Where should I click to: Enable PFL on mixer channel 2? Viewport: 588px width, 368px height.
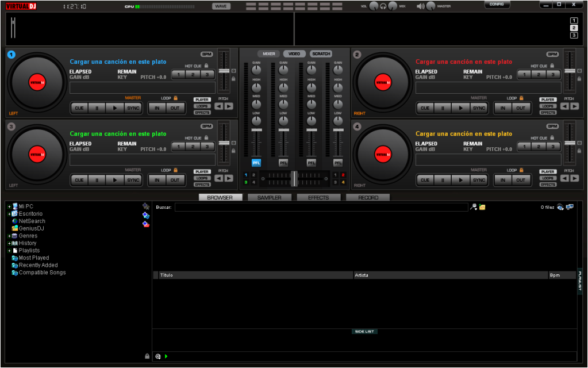(283, 163)
